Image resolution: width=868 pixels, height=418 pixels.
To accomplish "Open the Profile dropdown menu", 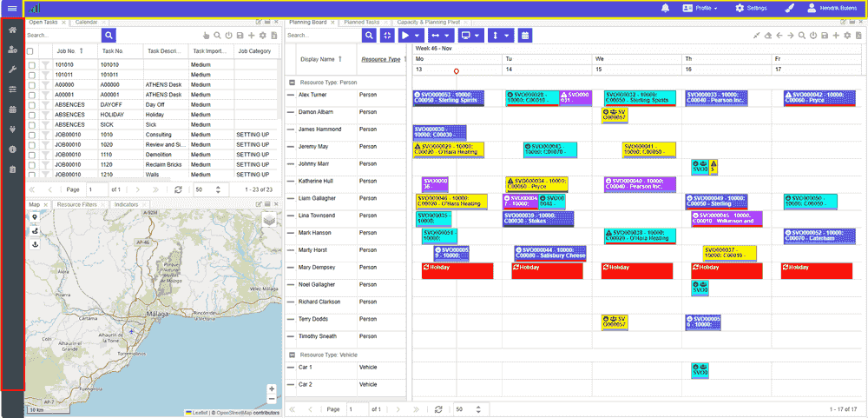I will click(700, 9).
